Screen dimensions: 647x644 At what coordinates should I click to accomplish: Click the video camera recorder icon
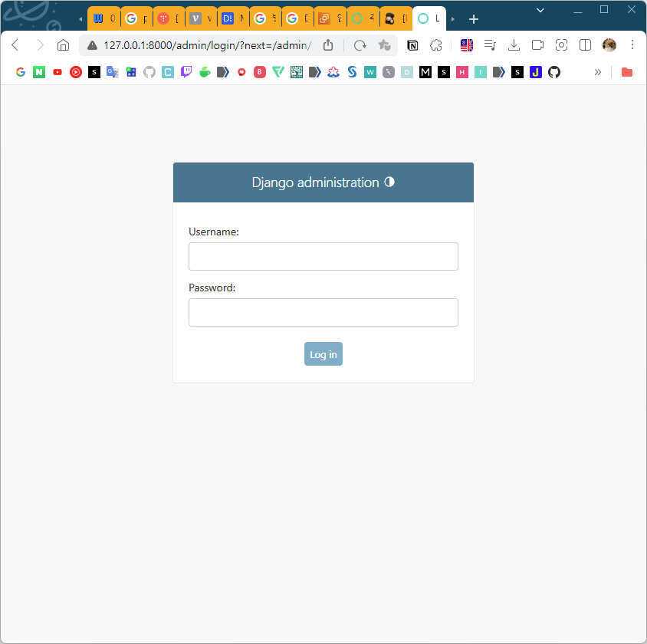537,45
